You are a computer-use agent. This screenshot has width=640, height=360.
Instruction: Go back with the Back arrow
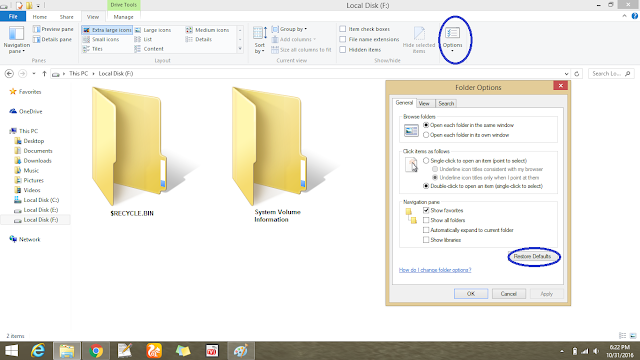coord(9,73)
